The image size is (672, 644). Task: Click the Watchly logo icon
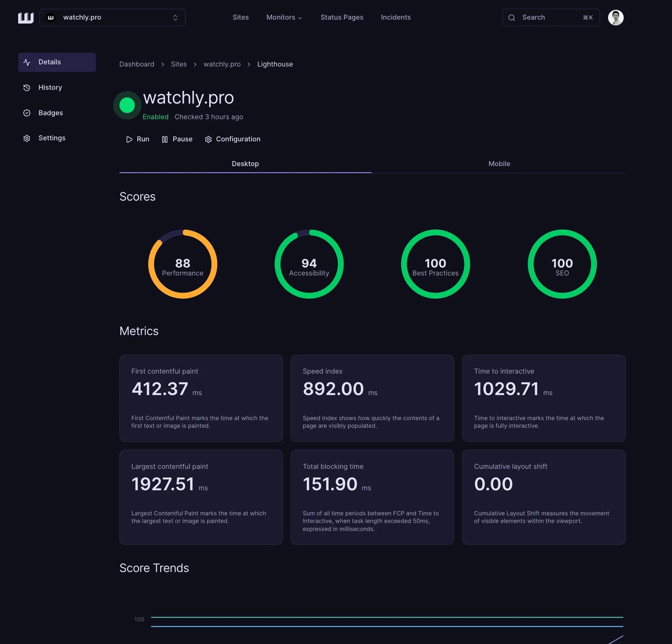[26, 17]
